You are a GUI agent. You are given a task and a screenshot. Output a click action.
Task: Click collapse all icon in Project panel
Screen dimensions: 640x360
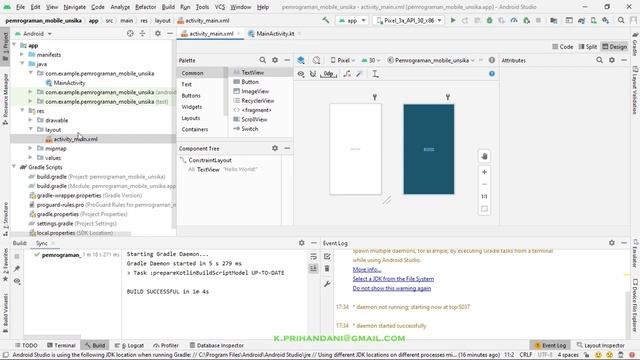[x=142, y=33]
